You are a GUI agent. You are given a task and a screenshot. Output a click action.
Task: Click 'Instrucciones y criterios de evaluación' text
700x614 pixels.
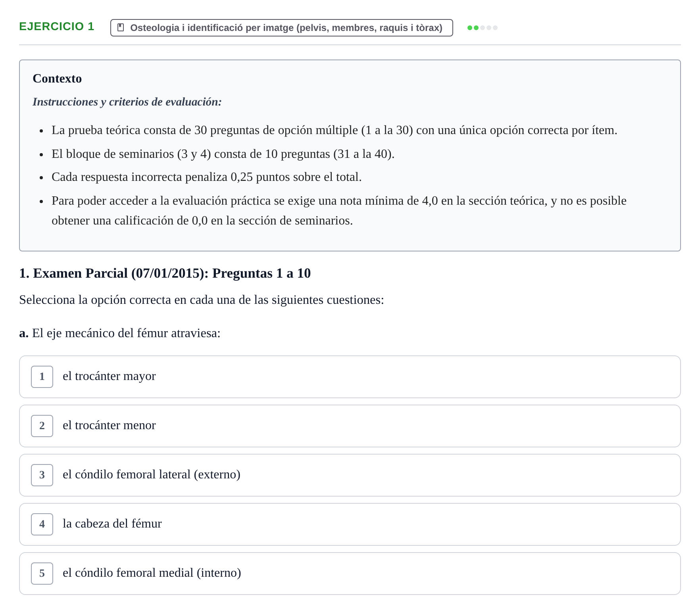click(127, 102)
